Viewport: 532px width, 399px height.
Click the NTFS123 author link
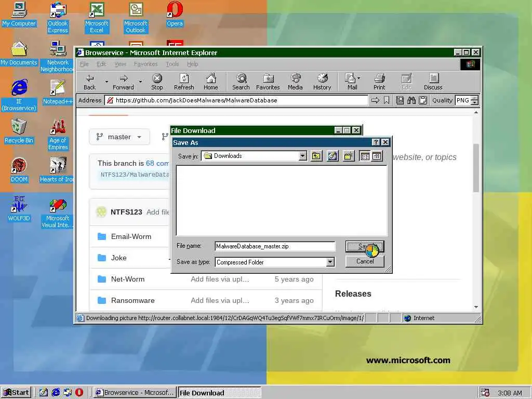click(x=126, y=212)
